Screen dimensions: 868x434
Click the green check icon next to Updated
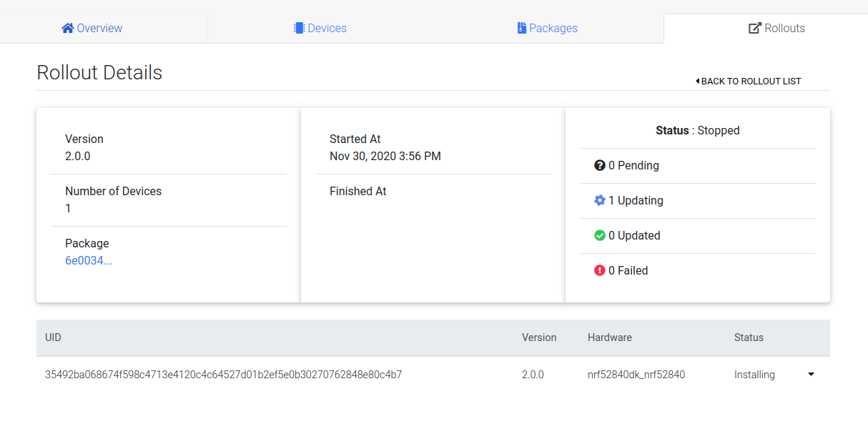(x=599, y=235)
